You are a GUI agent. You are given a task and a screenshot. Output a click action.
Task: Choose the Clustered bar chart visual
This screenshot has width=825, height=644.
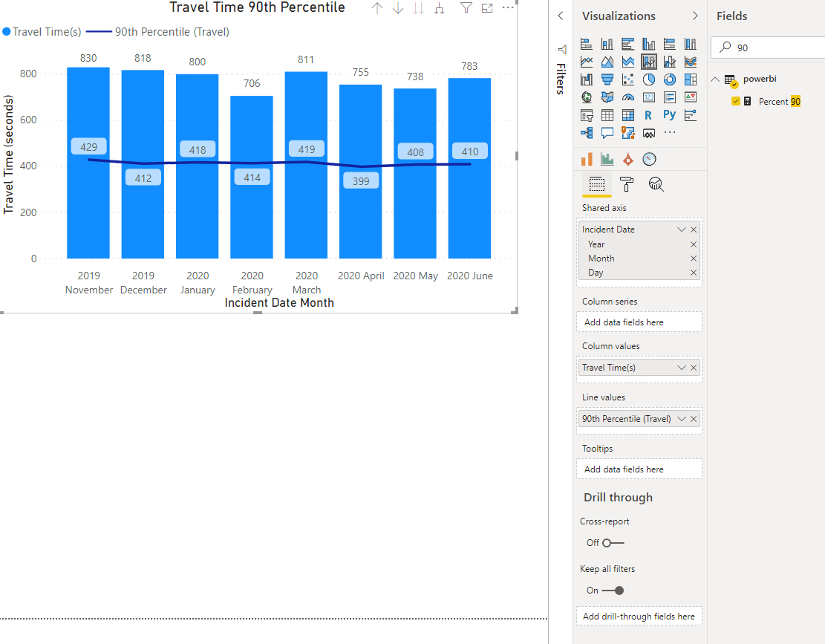pos(627,45)
